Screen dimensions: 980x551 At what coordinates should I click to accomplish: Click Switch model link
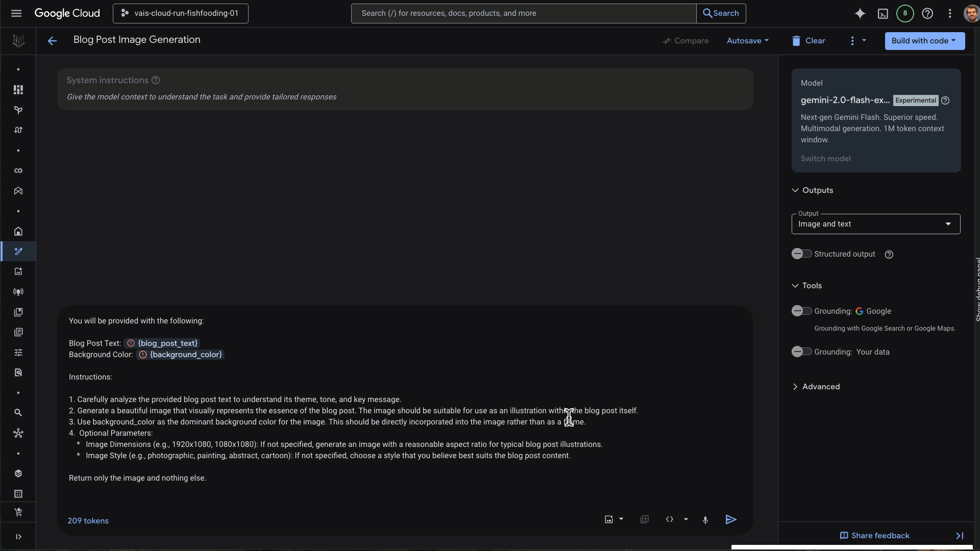pyautogui.click(x=825, y=159)
